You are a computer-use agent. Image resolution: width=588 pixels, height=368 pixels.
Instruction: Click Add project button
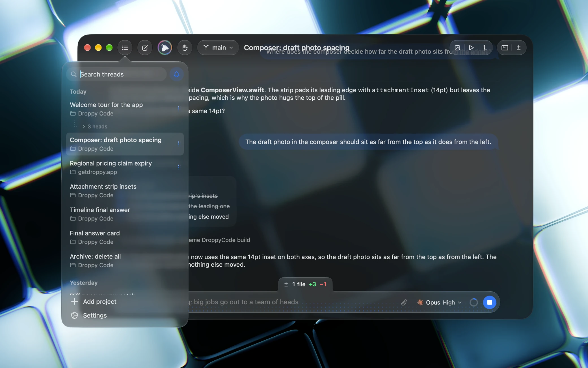(x=94, y=301)
